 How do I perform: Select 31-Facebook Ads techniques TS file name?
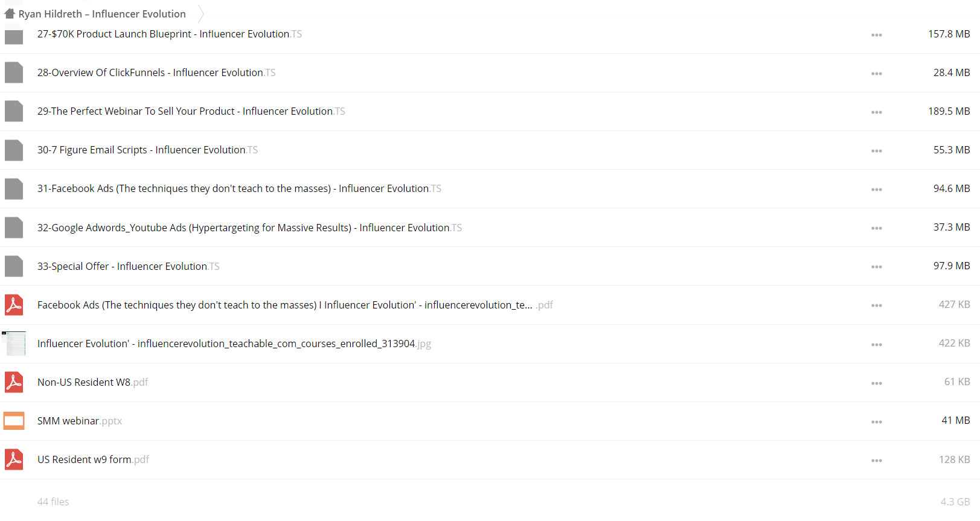[x=239, y=188]
